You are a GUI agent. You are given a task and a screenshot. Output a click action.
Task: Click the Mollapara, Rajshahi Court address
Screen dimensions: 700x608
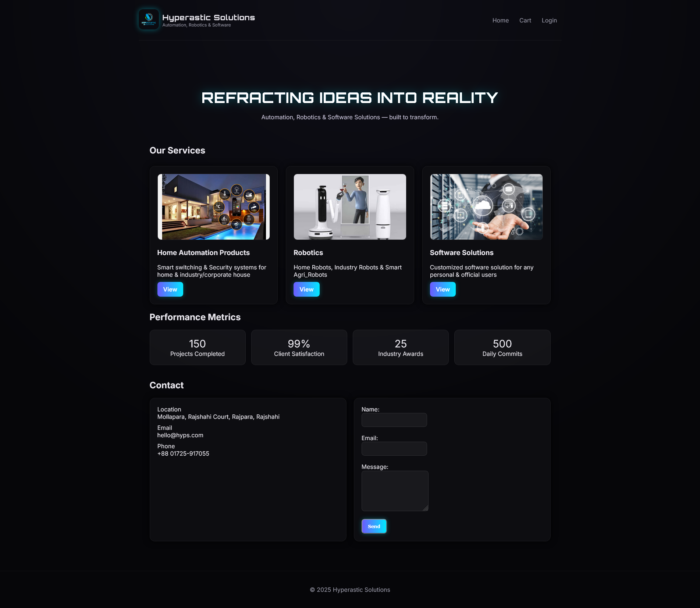tap(218, 417)
